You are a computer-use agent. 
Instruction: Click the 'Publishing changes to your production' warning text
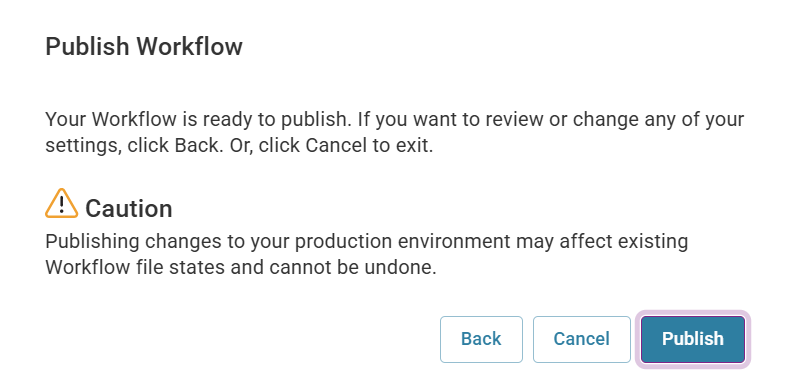pos(367,254)
